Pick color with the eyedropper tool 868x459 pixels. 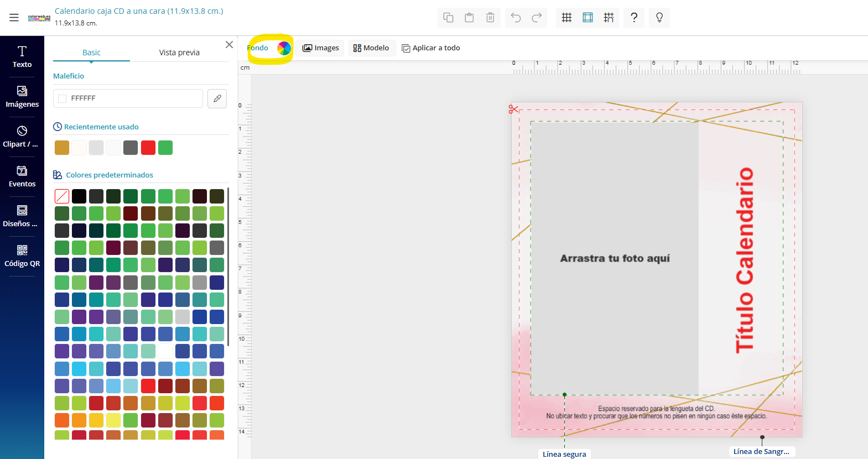(x=217, y=98)
